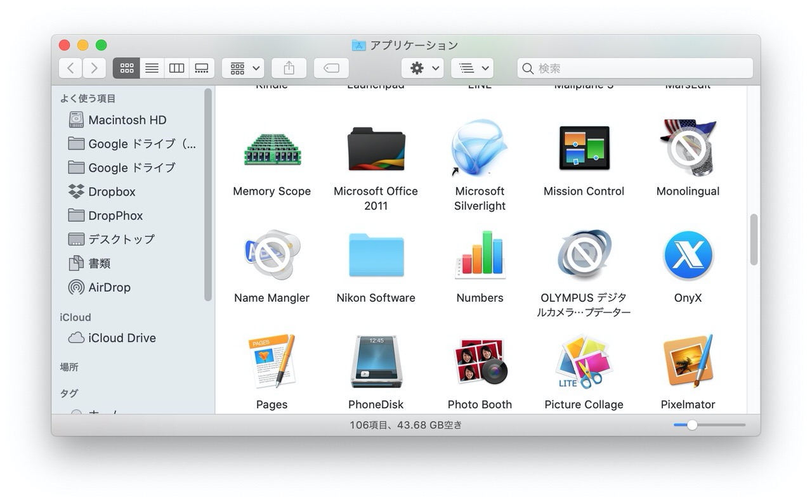Select the Picture Collage app icon

tap(584, 361)
